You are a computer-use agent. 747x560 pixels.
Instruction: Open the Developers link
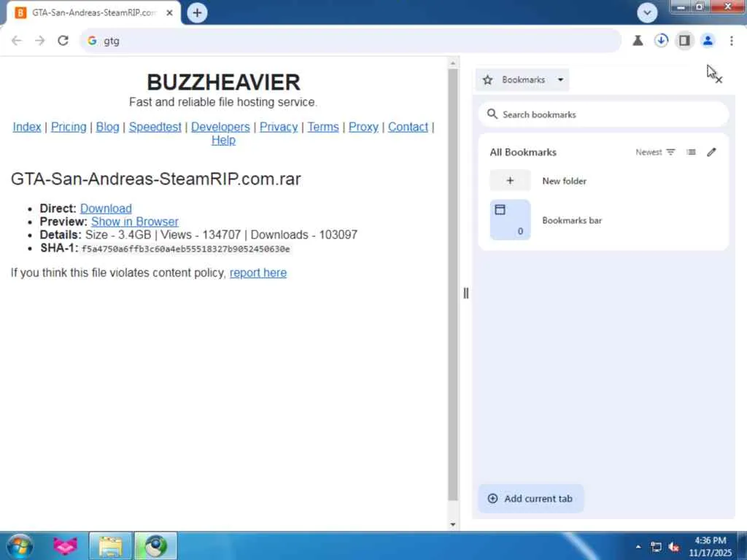(220, 127)
